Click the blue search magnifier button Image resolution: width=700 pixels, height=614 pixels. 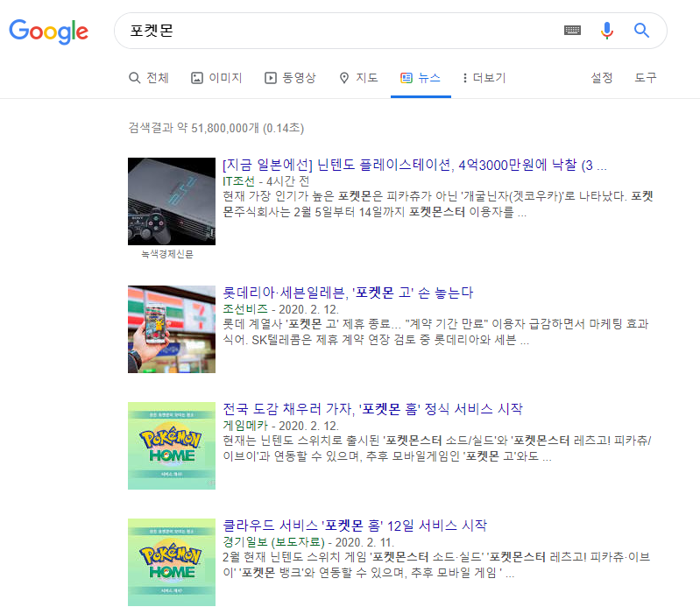[x=641, y=31]
